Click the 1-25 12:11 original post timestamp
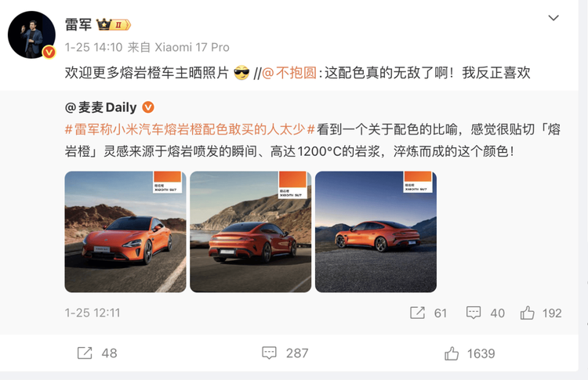Viewport: 588px width, 380px height. coord(93,313)
